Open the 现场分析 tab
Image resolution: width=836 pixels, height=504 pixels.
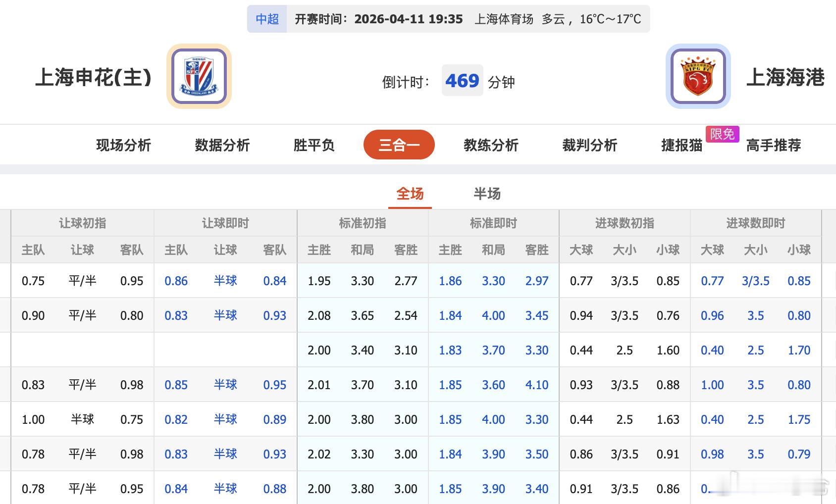[123, 145]
